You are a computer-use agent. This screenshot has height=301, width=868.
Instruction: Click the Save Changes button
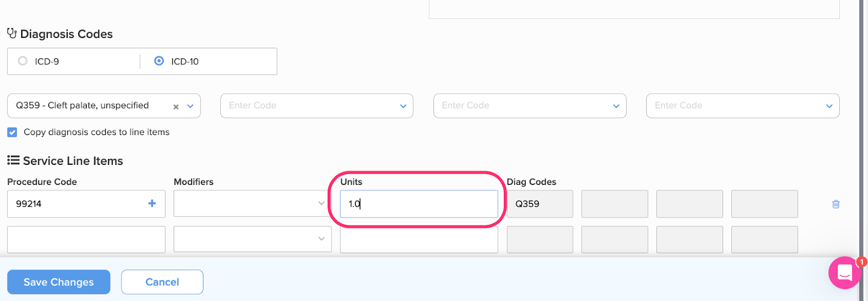click(x=59, y=282)
